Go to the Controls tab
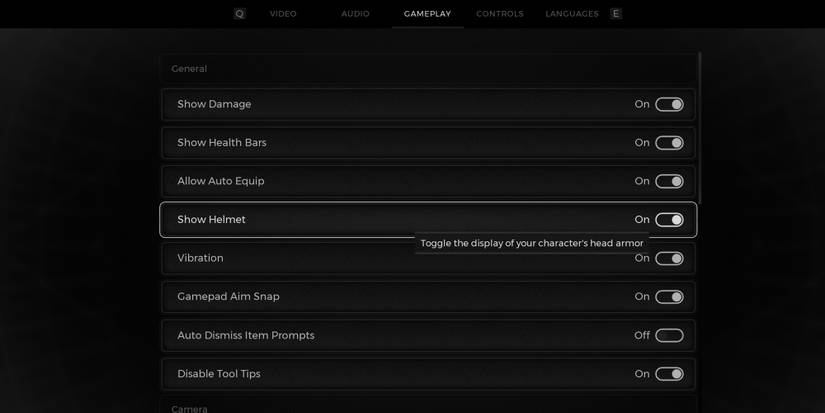This screenshot has width=825, height=413. tap(500, 14)
